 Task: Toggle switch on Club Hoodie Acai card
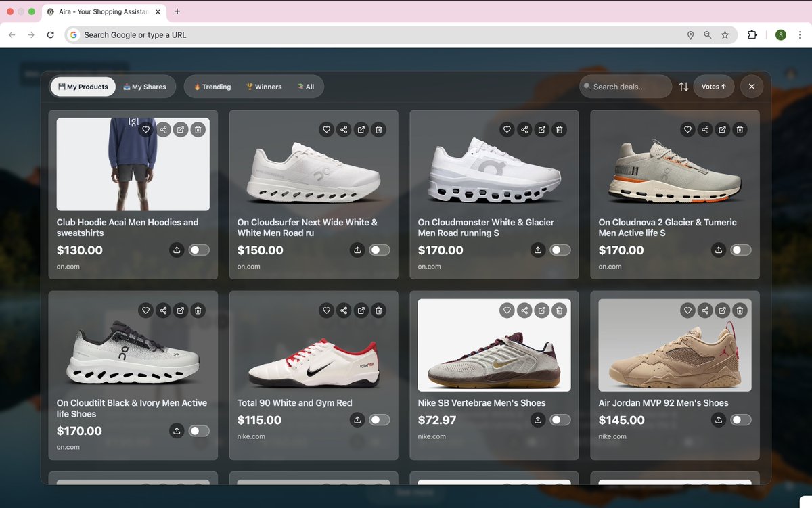point(199,250)
